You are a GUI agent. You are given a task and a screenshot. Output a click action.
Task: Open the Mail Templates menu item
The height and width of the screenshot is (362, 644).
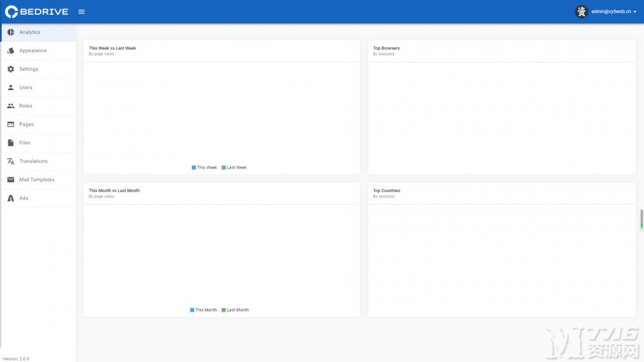(38, 180)
